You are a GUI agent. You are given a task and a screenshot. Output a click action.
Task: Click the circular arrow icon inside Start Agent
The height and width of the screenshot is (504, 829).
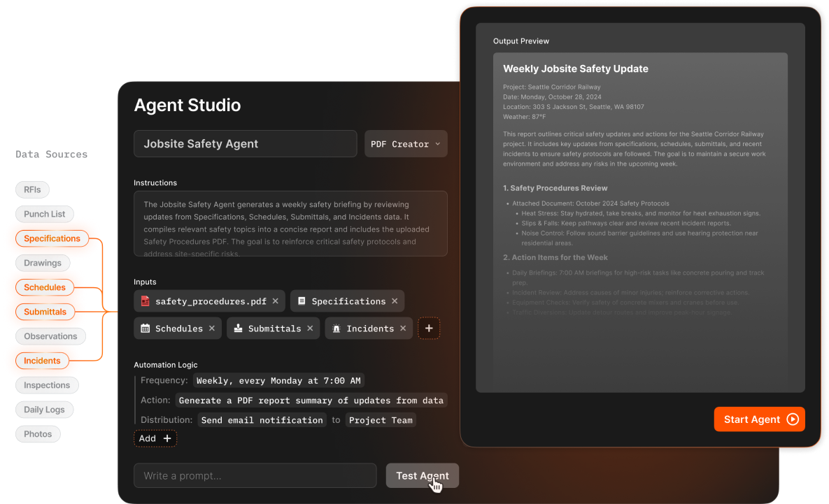(x=793, y=419)
